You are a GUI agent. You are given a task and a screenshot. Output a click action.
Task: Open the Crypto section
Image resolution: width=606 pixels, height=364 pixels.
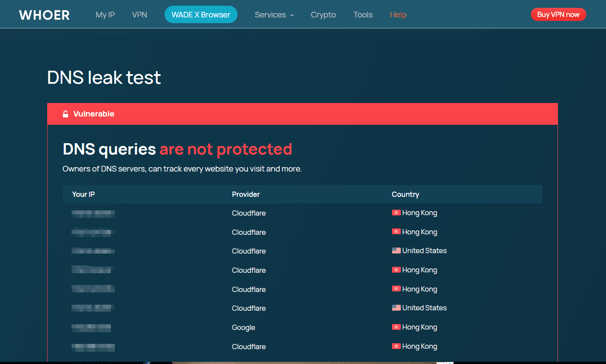point(324,15)
